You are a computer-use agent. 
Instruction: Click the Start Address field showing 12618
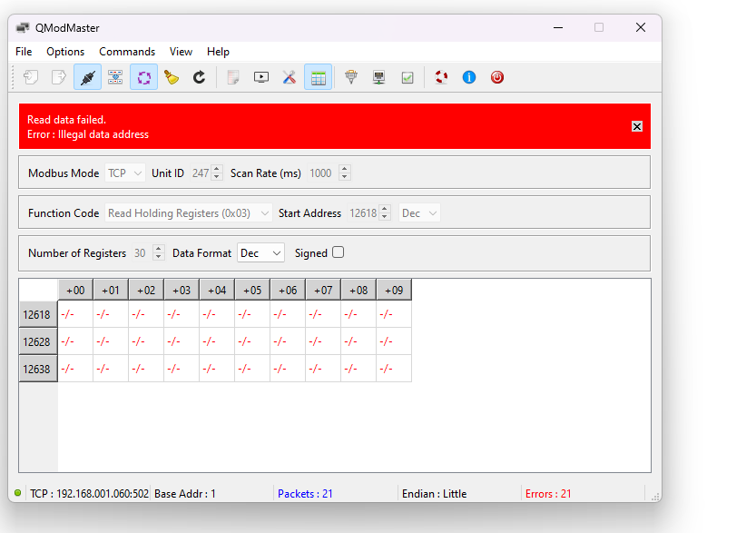363,213
